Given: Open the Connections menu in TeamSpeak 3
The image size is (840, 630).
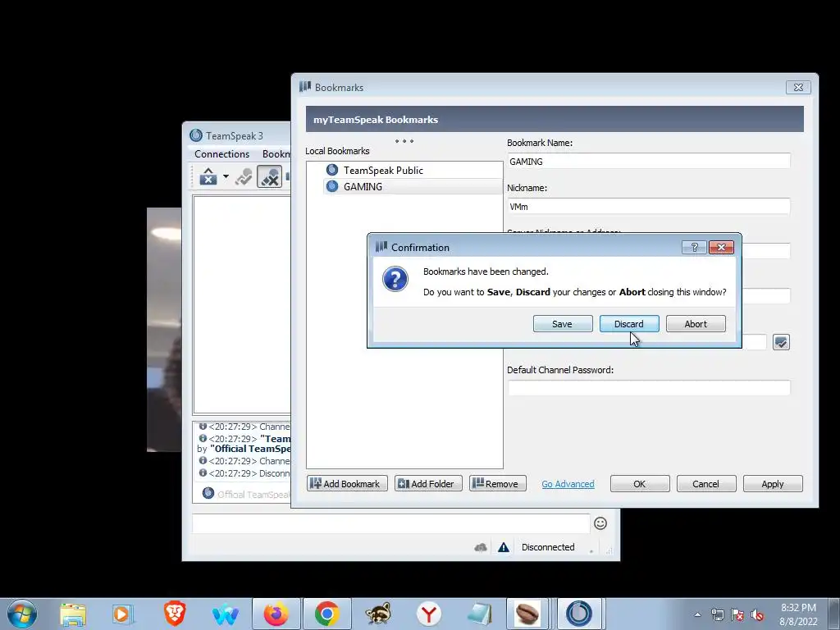Looking at the screenshot, I should pyautogui.click(x=221, y=153).
